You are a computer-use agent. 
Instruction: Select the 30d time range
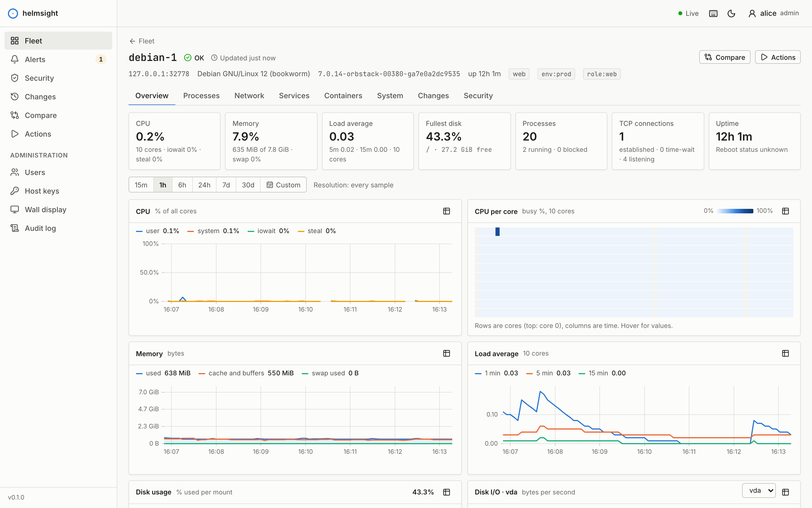(248, 185)
